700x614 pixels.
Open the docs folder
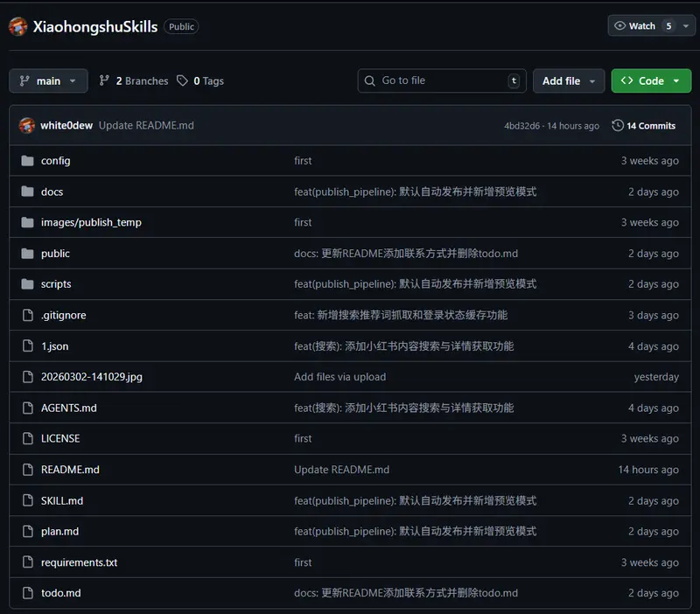tap(52, 192)
